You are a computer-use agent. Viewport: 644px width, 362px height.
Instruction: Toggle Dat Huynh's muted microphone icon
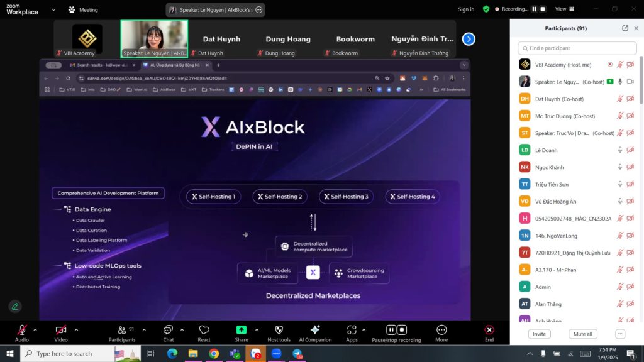tap(620, 99)
